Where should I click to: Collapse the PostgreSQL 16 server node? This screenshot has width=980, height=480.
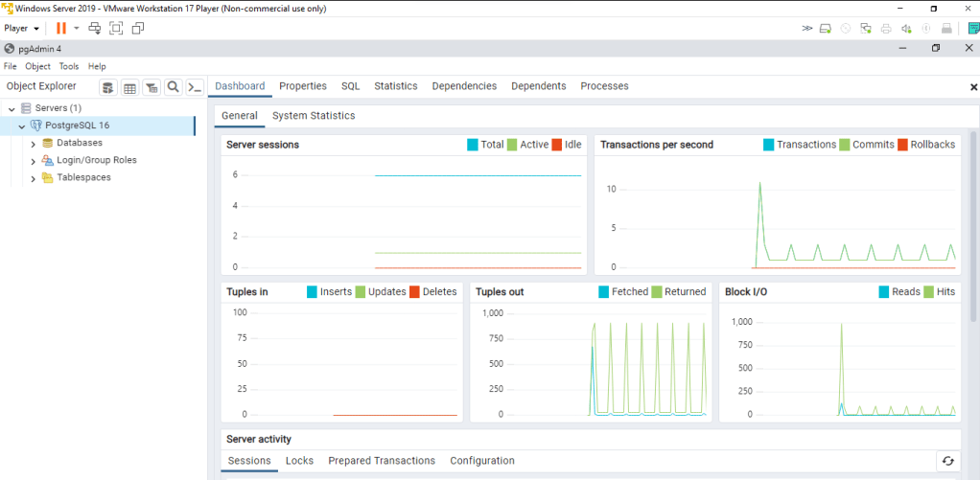coord(22,126)
